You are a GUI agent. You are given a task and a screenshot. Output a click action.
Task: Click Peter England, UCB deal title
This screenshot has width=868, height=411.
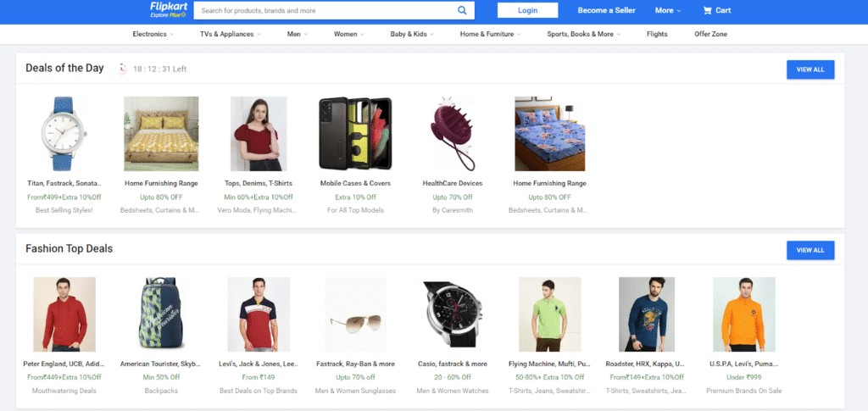coord(64,364)
